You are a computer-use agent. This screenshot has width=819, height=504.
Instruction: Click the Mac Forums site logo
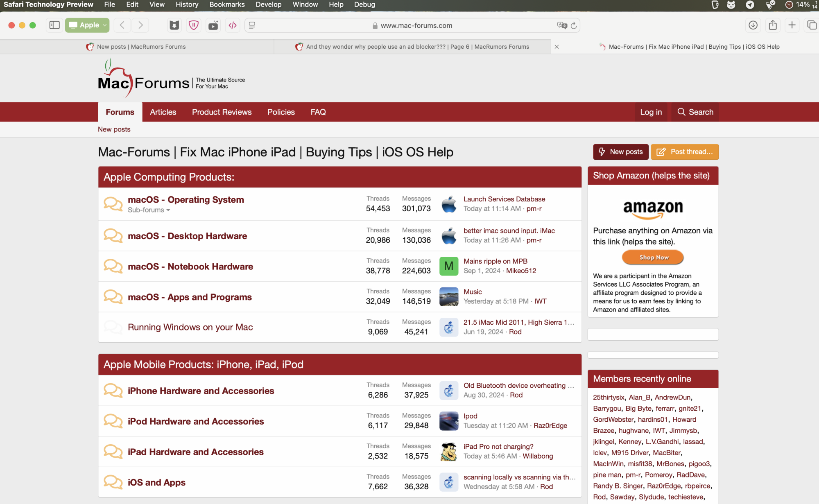click(x=171, y=78)
